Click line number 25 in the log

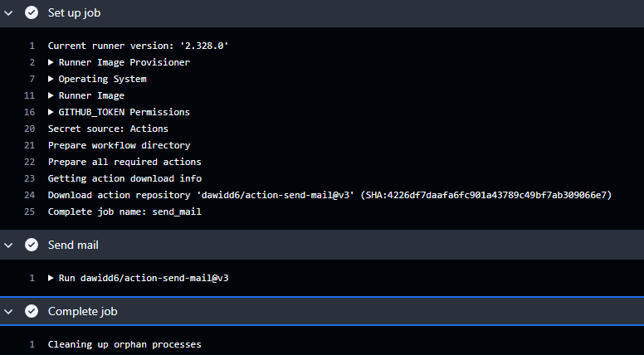pyautogui.click(x=29, y=212)
